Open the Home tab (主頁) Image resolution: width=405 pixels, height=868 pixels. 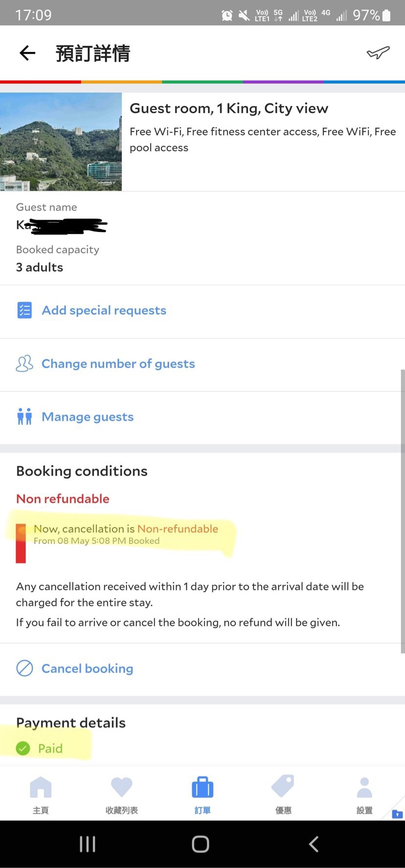pyautogui.click(x=41, y=795)
